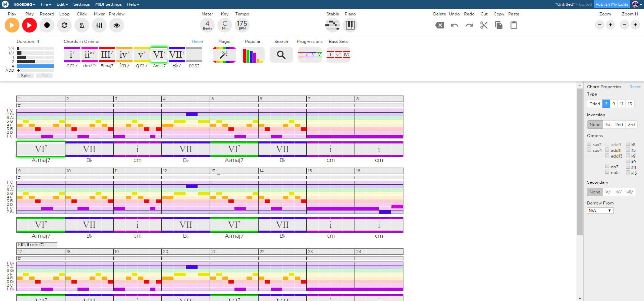The height and width of the screenshot is (301, 644).
Task: Enable the add13 option
Action: click(607, 156)
